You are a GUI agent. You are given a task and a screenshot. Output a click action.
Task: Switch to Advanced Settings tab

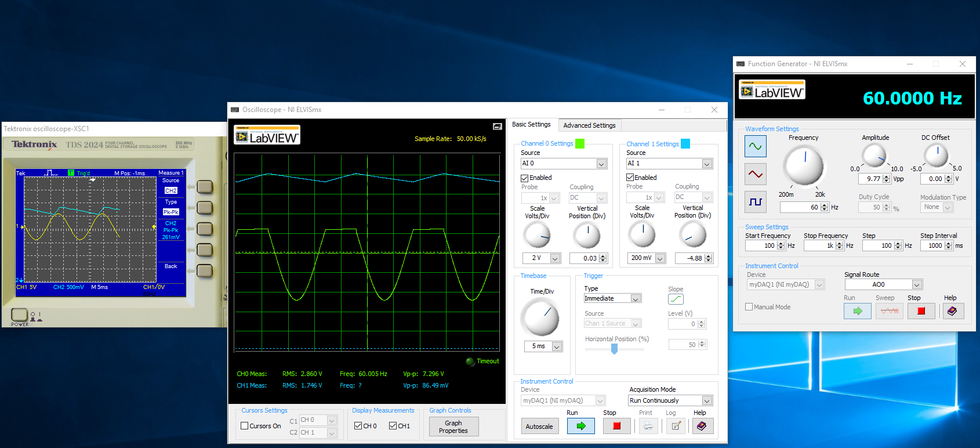click(589, 125)
